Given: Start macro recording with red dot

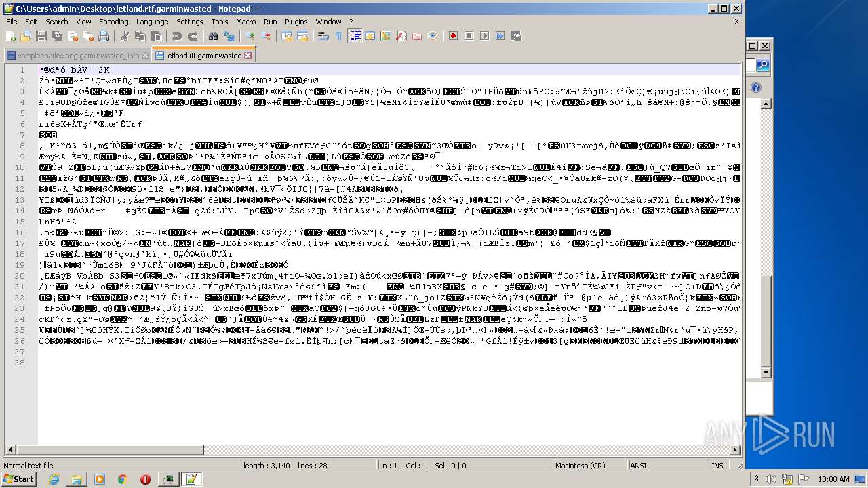Looking at the screenshot, I should click(x=454, y=36).
